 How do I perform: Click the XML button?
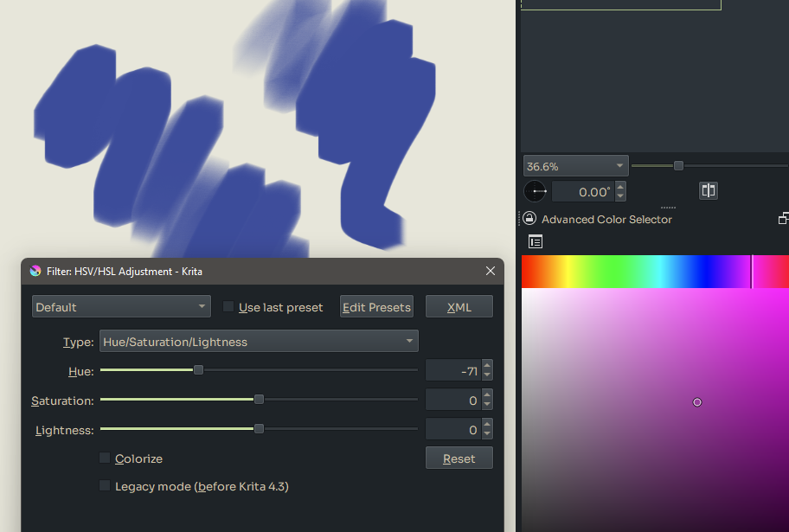tap(459, 306)
